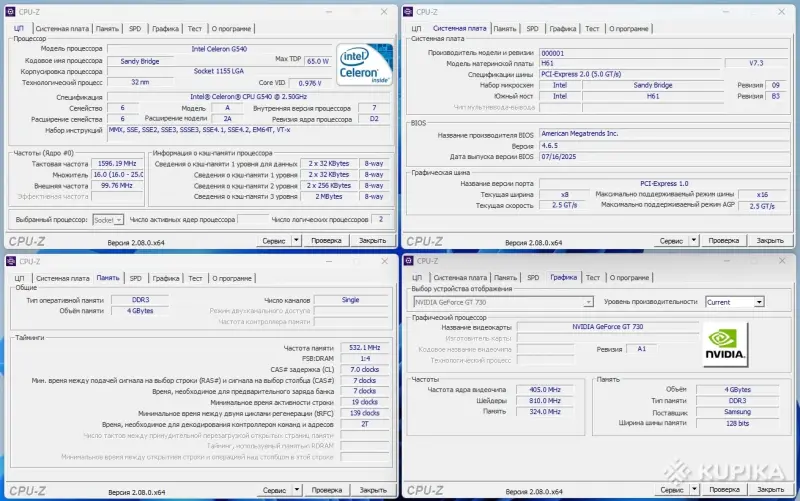
Task: Click the 532.1 MHz memory frequency value
Action: [x=364, y=347]
